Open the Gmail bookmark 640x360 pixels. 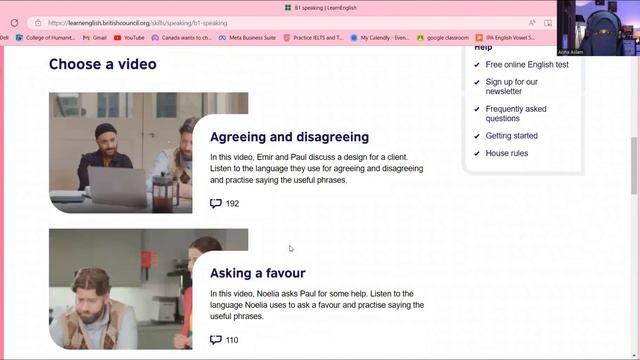tap(95, 38)
